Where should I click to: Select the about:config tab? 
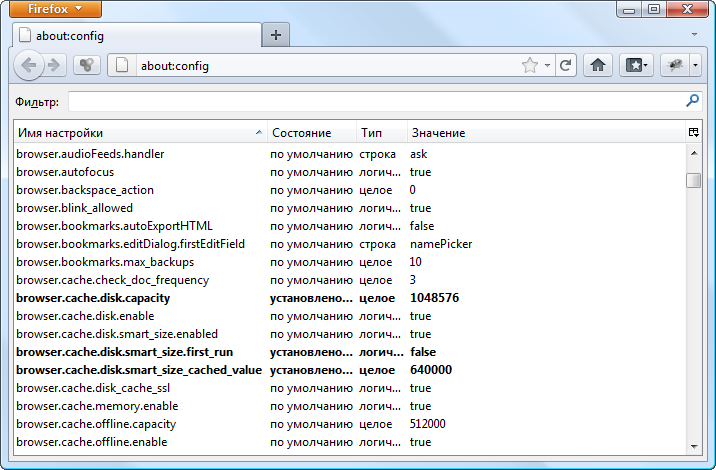137,35
